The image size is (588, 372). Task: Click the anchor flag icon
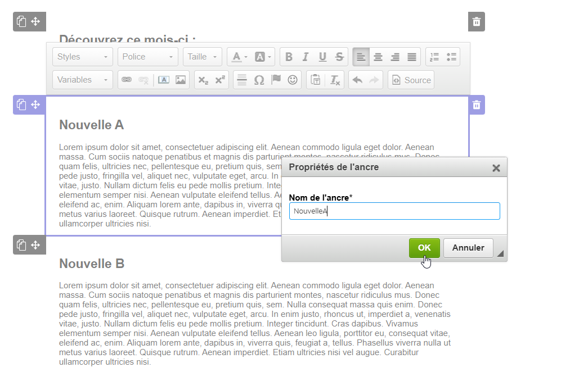coord(276,80)
